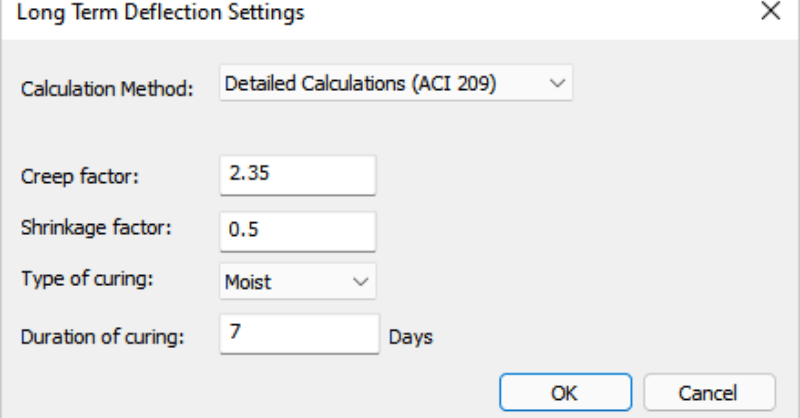Image resolution: width=800 pixels, height=418 pixels.
Task: Focus the Duration of curing field
Action: (x=298, y=334)
